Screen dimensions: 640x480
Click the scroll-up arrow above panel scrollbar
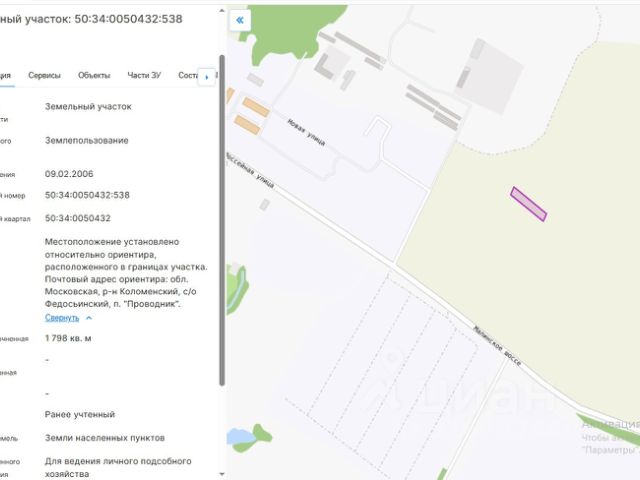pos(222,11)
